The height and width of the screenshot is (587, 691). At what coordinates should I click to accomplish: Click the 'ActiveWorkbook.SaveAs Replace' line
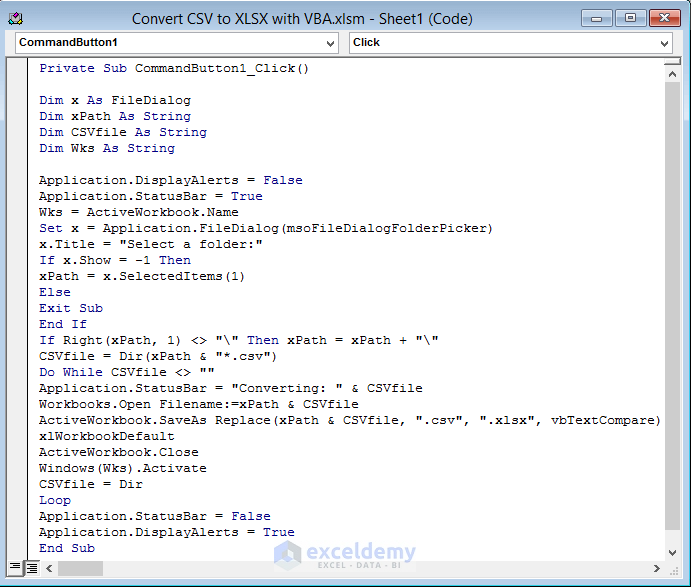[350, 420]
